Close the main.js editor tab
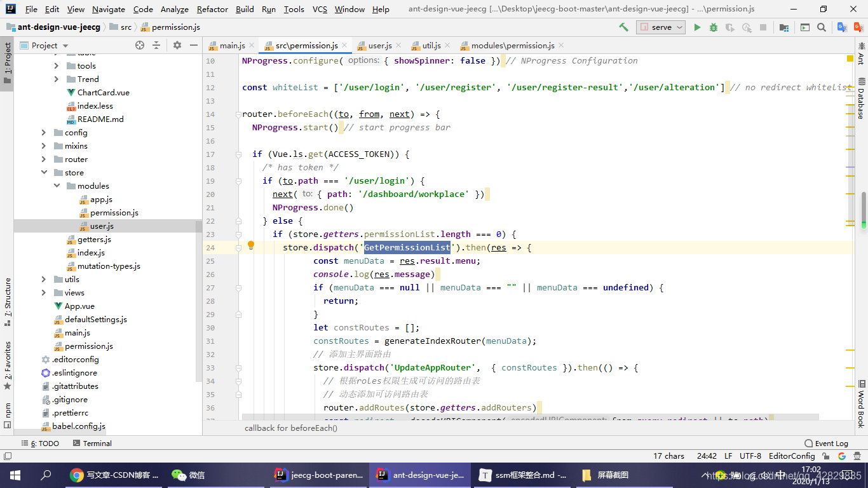Screen dimensions: 868x488 tap(251, 45)
